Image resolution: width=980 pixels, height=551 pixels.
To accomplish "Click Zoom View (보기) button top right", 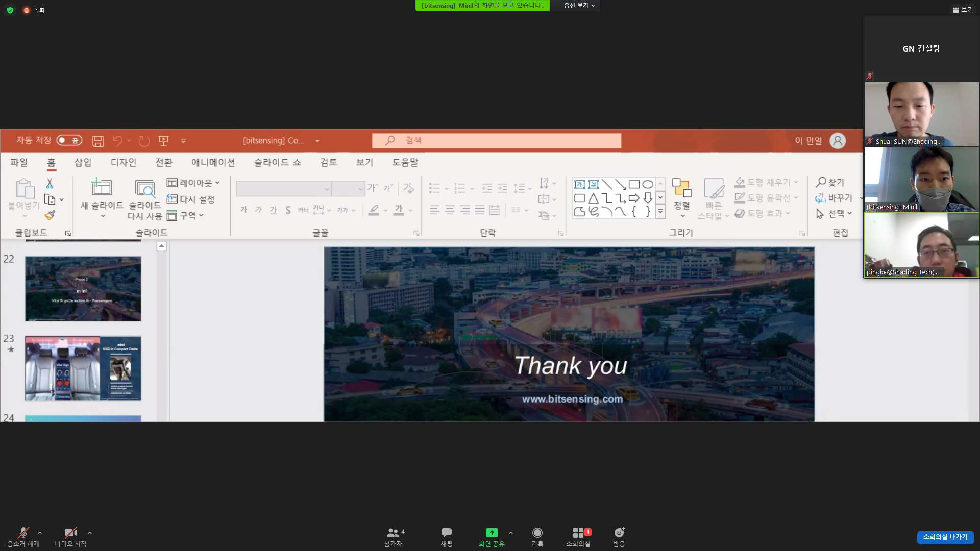I will [x=963, y=10].
